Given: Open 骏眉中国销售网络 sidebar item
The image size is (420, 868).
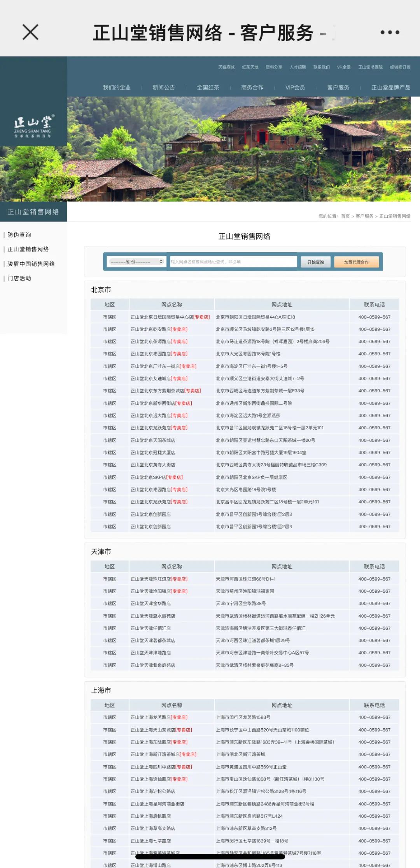Looking at the screenshot, I should [31, 264].
